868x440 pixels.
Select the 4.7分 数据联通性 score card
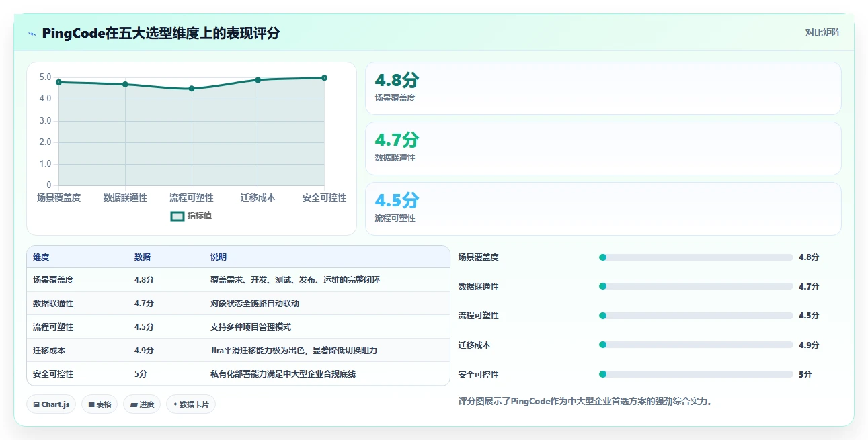click(x=603, y=148)
